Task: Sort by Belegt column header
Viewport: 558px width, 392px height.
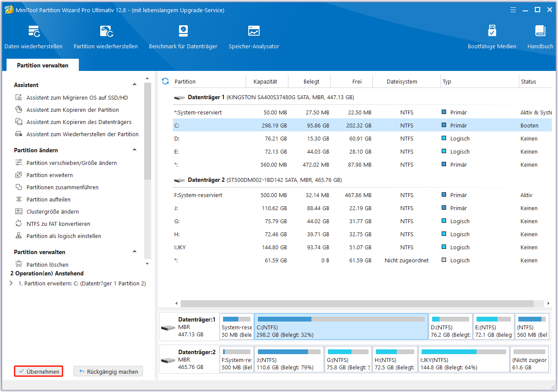Action: (311, 81)
